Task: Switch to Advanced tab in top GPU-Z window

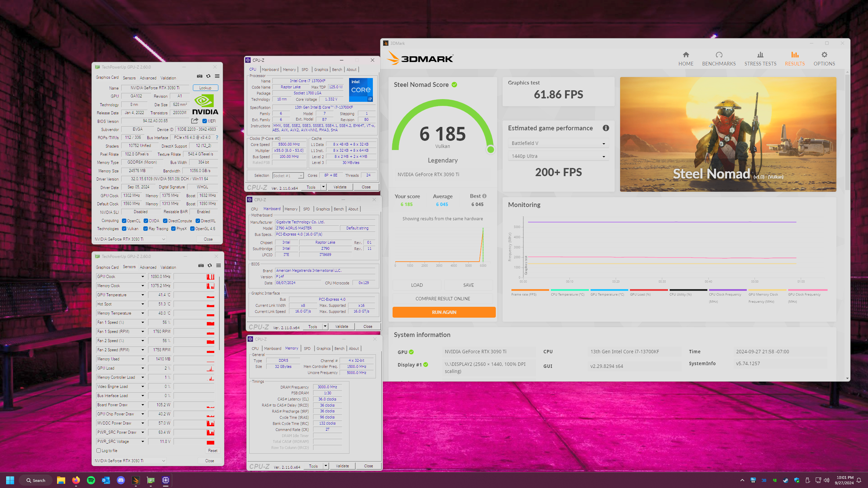Action: pyautogui.click(x=148, y=78)
